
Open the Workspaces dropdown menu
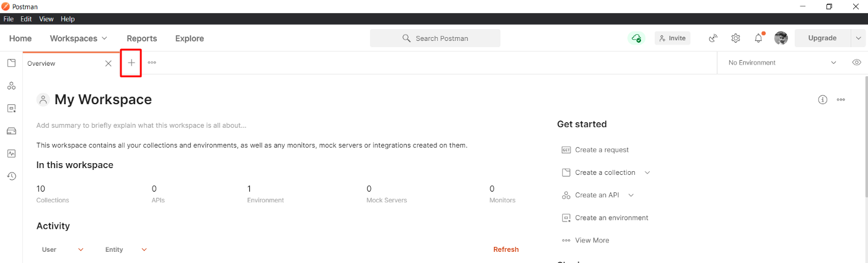(x=79, y=38)
